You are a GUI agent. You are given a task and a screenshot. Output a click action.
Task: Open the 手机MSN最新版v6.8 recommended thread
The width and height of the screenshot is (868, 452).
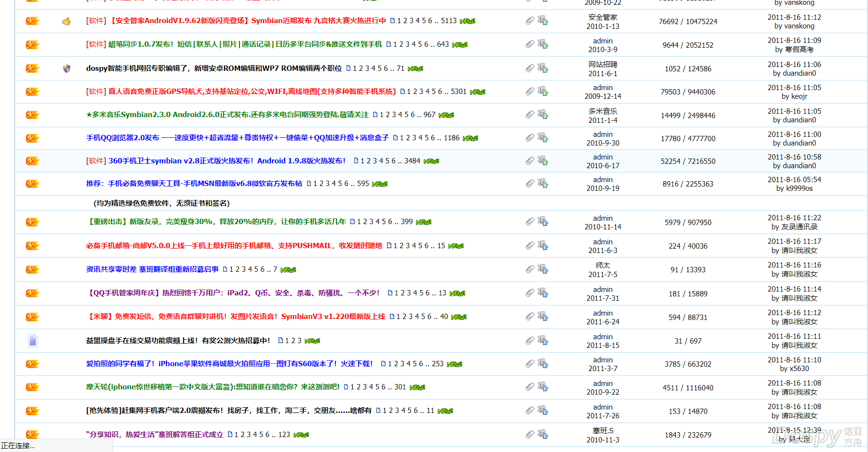click(x=194, y=184)
